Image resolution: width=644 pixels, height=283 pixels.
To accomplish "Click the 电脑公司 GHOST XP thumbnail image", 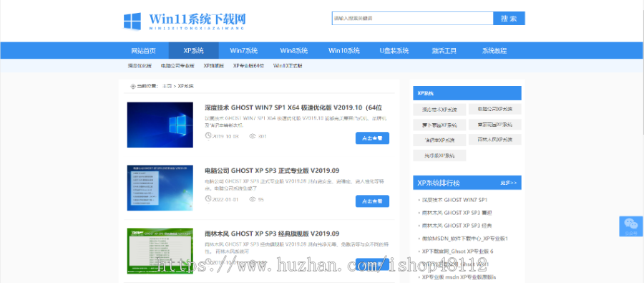I will pyautogui.click(x=160, y=188).
